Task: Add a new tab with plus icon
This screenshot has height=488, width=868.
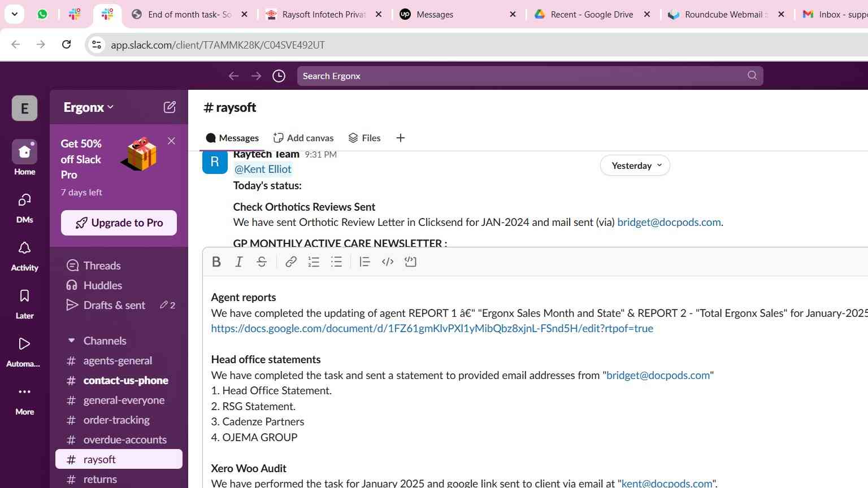Action: tap(401, 138)
